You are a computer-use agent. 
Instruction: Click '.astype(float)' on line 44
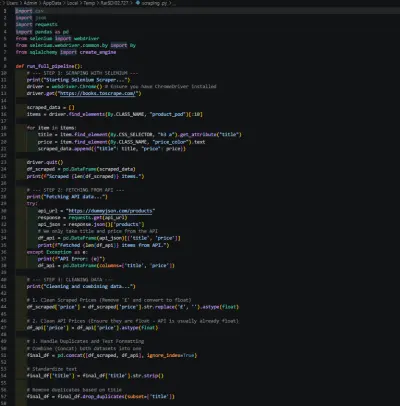(219, 307)
